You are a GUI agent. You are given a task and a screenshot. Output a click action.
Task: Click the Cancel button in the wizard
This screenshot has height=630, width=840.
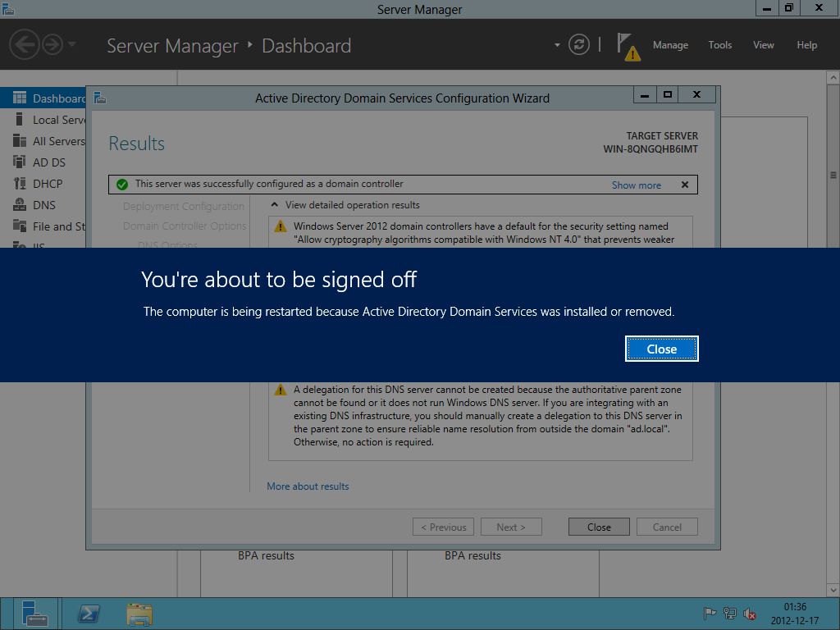click(667, 527)
